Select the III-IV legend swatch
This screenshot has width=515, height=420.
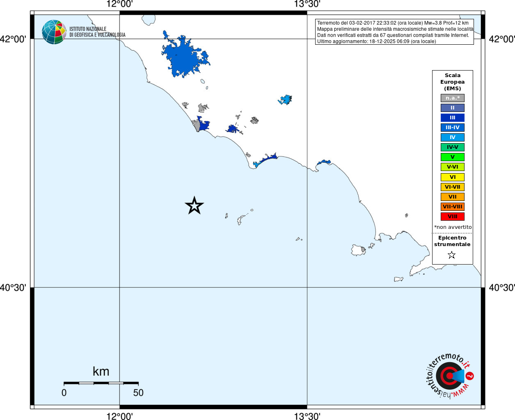(453, 128)
